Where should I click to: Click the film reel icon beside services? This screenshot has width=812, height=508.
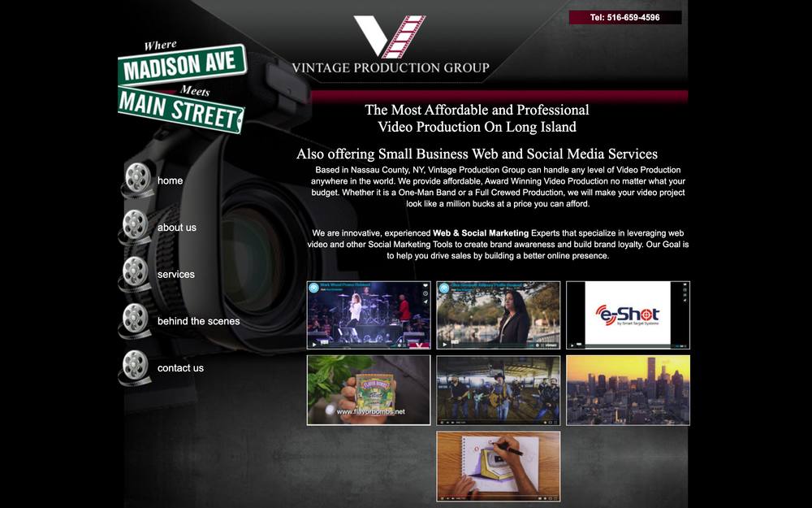(136, 274)
